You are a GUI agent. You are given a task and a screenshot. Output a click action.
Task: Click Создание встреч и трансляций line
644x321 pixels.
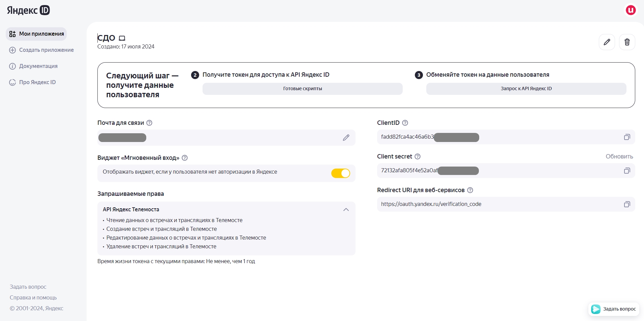161,229
